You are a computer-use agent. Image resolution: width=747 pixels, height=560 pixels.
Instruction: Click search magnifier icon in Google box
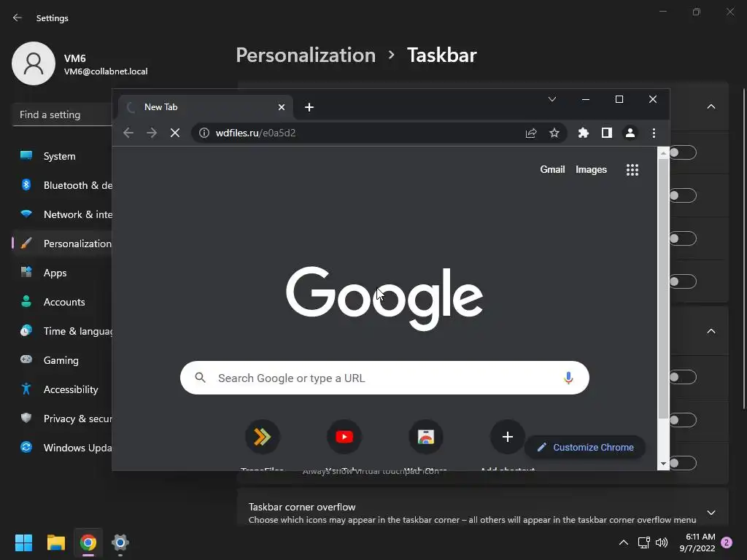pos(200,378)
